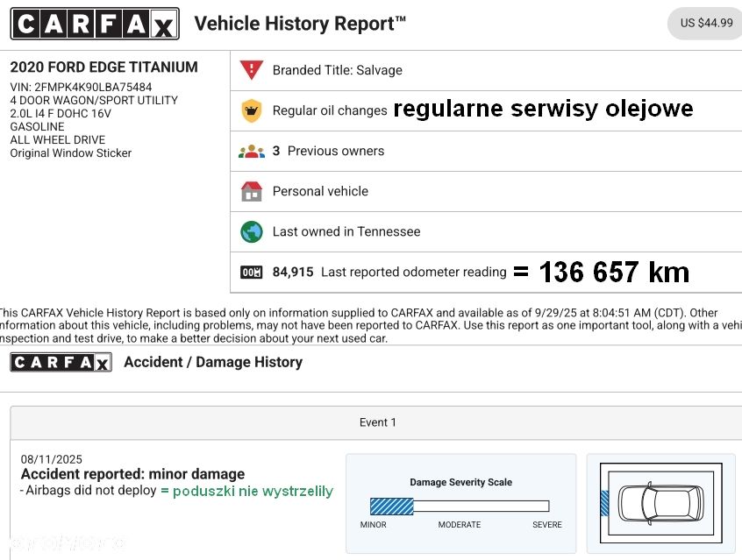This screenshot has height=560, width=742.
Task: Click the US $44.99 price button
Action: click(705, 23)
